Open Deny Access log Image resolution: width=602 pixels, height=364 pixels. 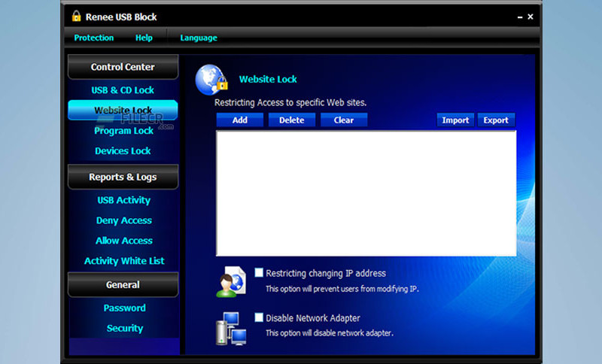pos(124,220)
